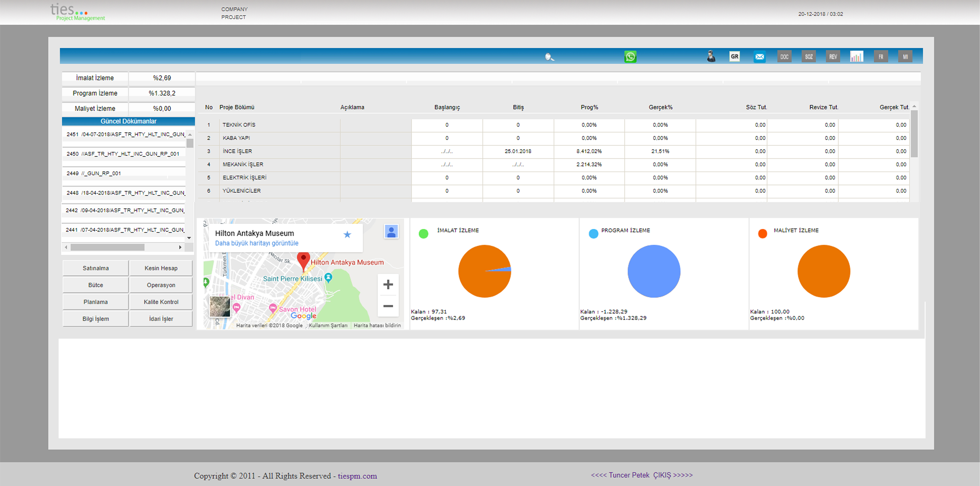The height and width of the screenshot is (486, 980).
Task: Open the Bütce module
Action: (95, 285)
